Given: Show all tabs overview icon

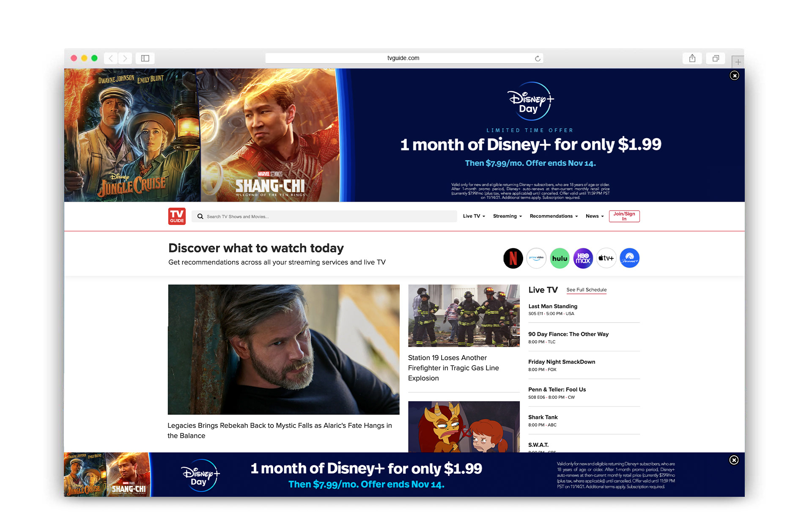Looking at the screenshot, I should pos(716,58).
